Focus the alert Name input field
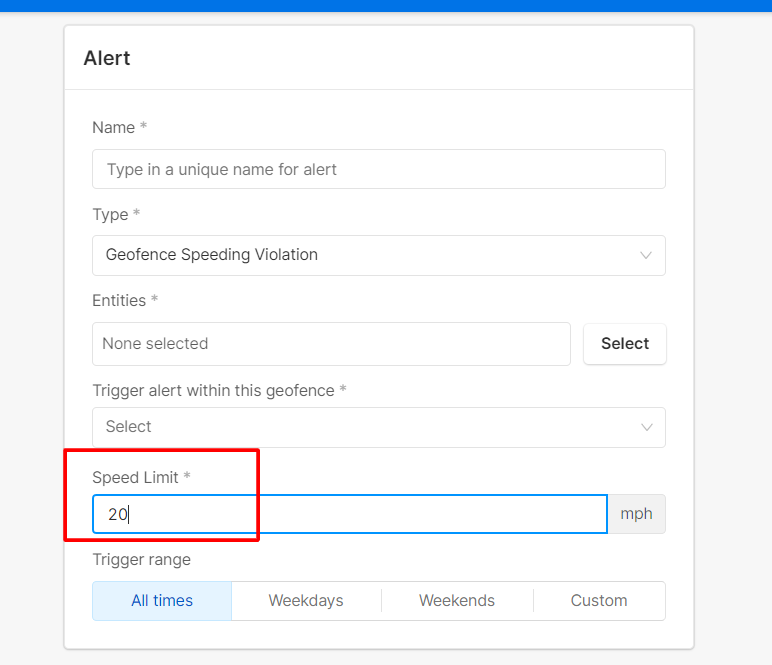Viewport: 772px width, 665px height. point(379,169)
